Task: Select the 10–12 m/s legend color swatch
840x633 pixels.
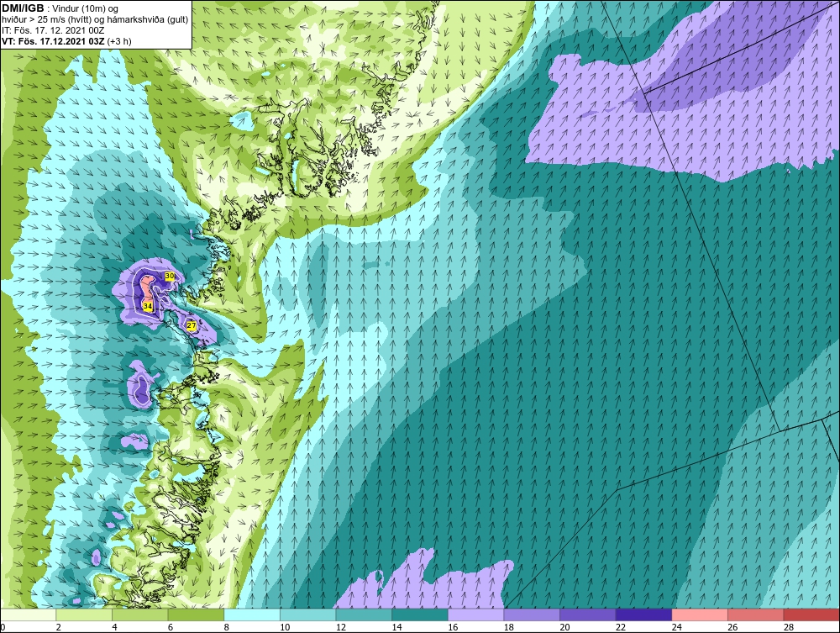Action: tap(307, 615)
